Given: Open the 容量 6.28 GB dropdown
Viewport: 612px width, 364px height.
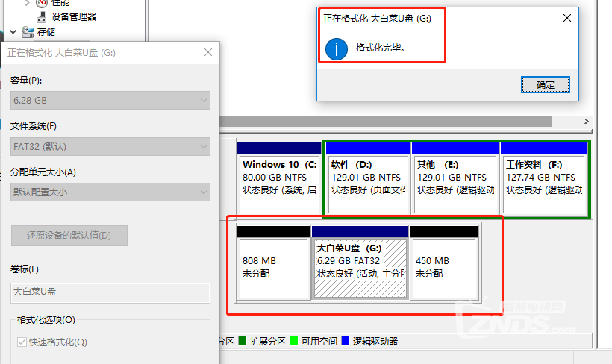Looking at the screenshot, I should coord(110,100).
